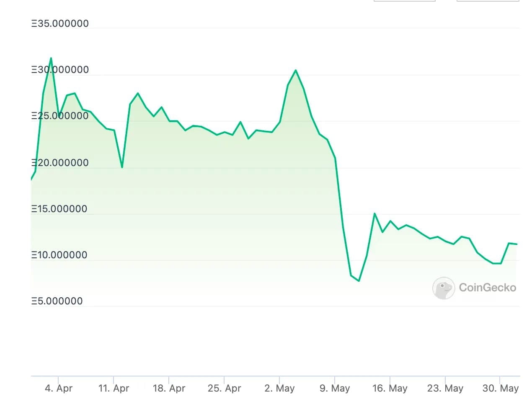Click the CoinGecko watermark text
This screenshot has width=532, height=405.
point(488,288)
